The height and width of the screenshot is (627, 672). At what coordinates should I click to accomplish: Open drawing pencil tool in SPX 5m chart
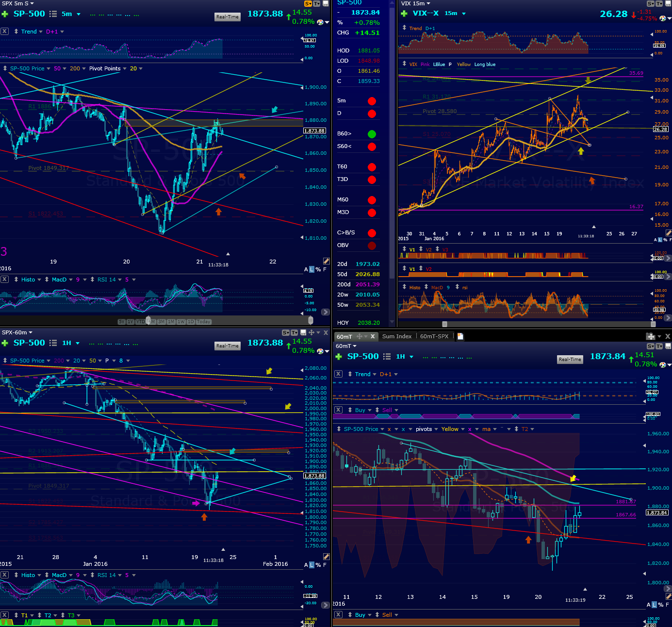click(327, 261)
